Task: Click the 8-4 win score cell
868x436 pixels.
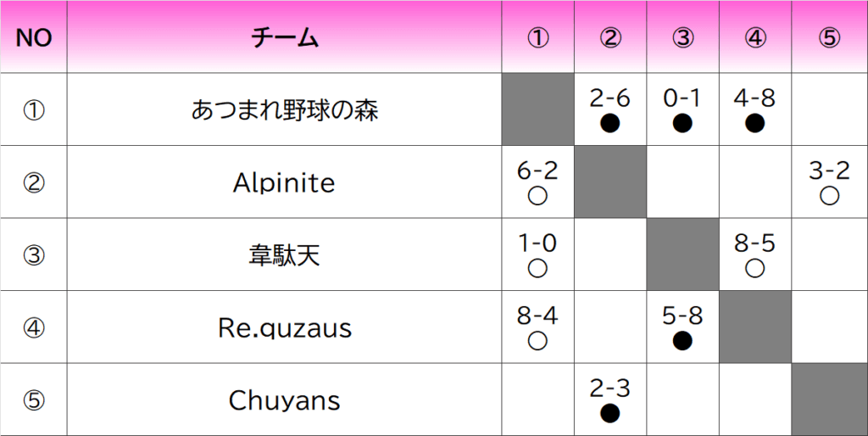Action: coord(537,327)
